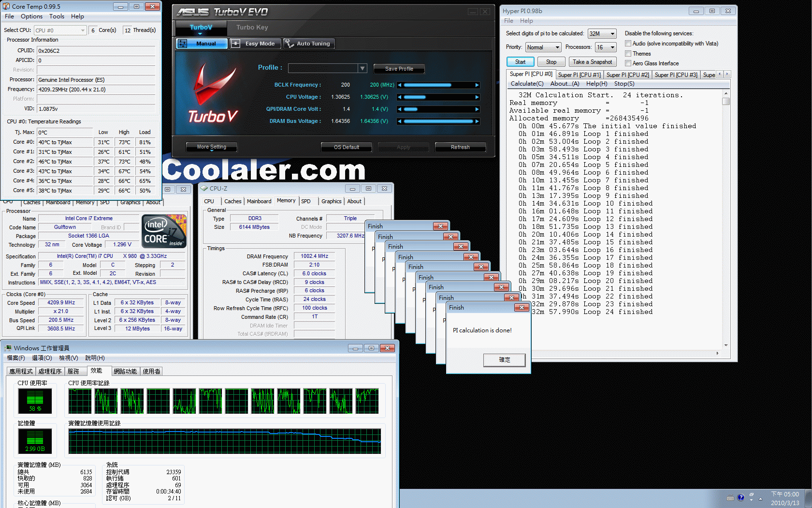Decrease CPU Voltage with its left arrow
The width and height of the screenshot is (812, 508).
click(x=400, y=97)
